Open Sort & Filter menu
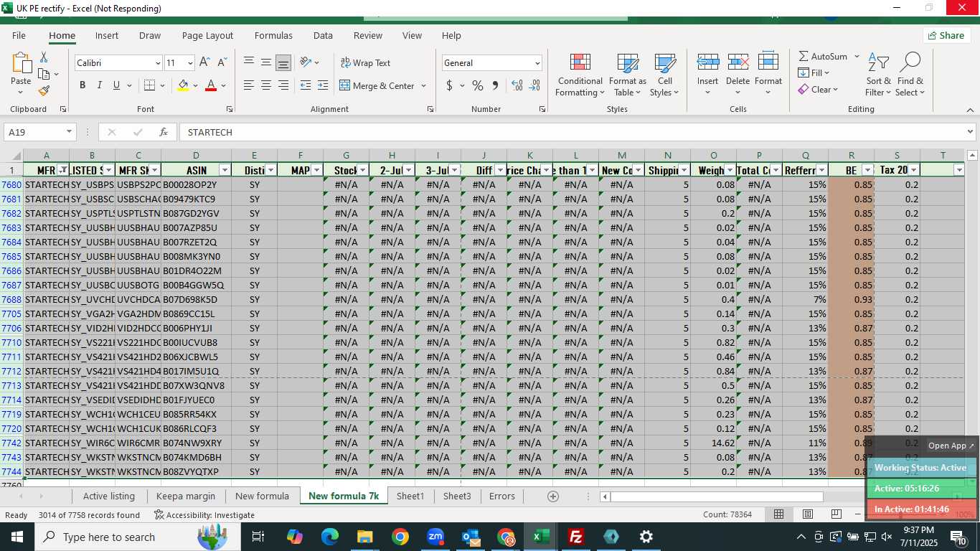 click(878, 75)
